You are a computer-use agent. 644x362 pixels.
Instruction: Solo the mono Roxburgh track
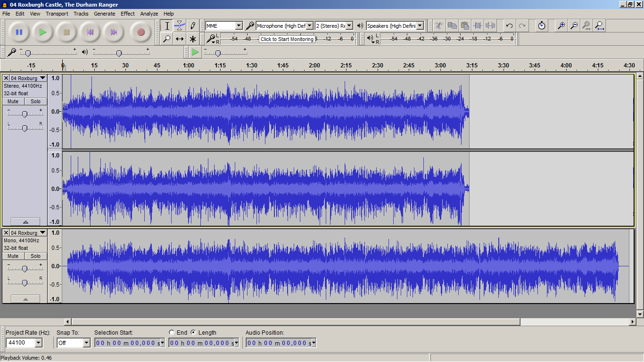pos(36,256)
